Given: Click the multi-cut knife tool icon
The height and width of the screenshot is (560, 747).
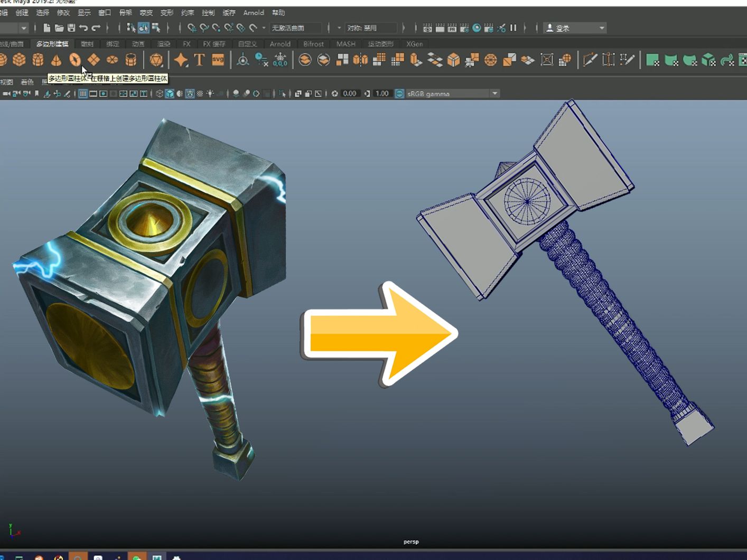Looking at the screenshot, I should click(590, 60).
